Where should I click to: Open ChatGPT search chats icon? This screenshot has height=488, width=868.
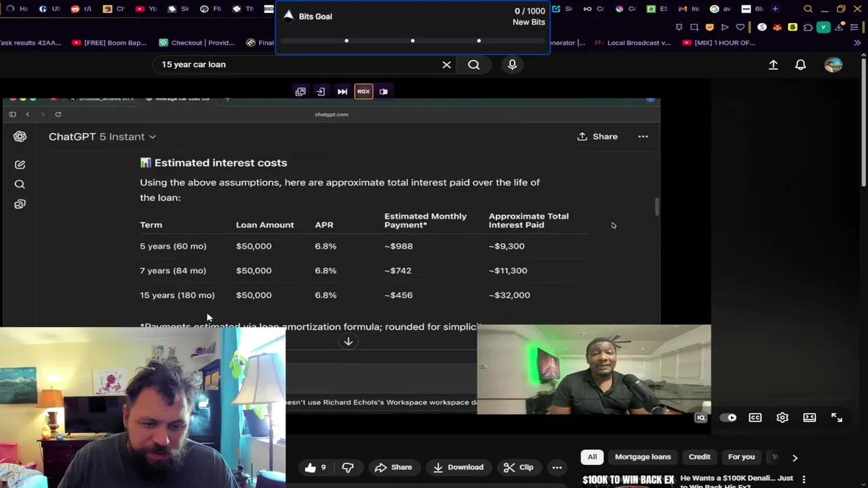[20, 184]
